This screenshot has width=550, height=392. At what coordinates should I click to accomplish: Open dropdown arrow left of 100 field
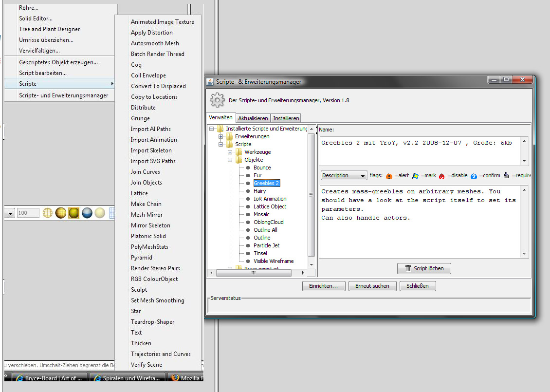10,213
